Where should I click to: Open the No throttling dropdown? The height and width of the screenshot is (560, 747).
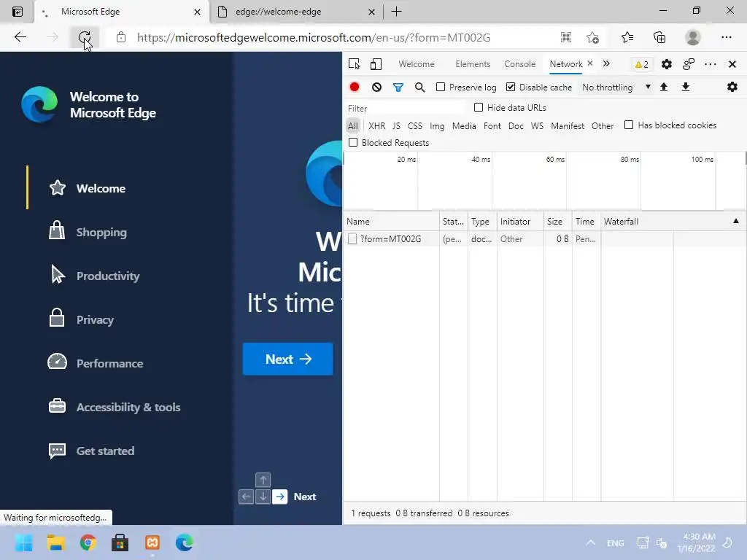pos(616,87)
